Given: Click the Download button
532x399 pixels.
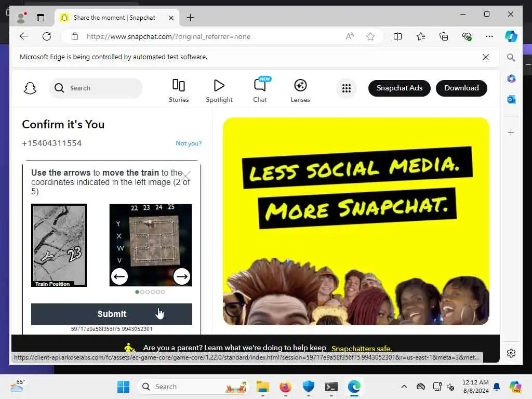Looking at the screenshot, I should click(461, 88).
